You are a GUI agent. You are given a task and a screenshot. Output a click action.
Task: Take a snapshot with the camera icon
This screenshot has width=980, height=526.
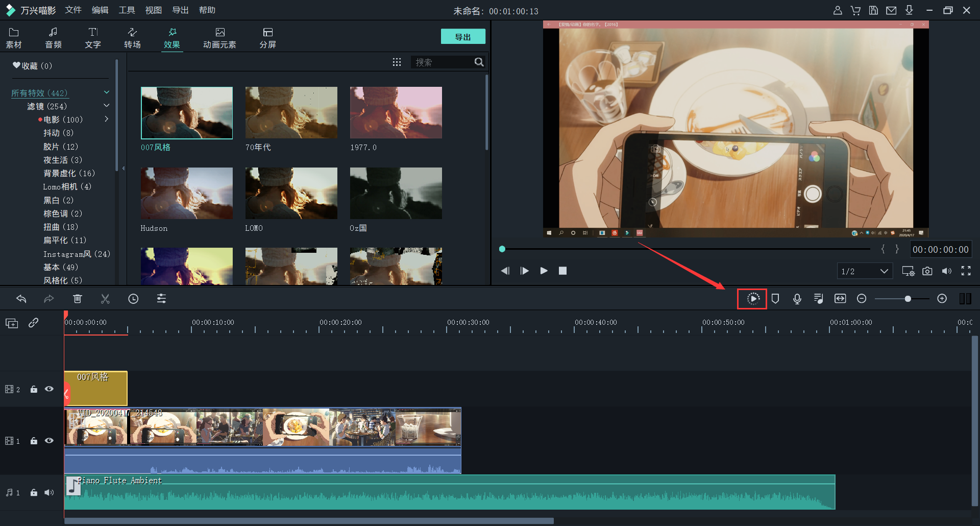click(x=927, y=271)
